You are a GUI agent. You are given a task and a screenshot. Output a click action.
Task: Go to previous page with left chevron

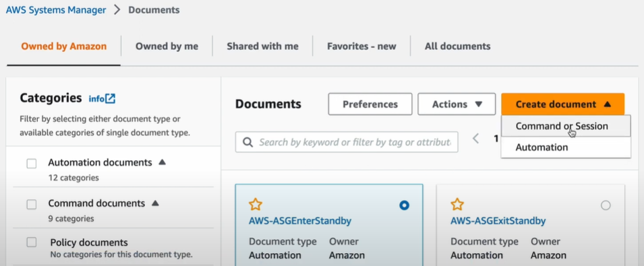475,139
